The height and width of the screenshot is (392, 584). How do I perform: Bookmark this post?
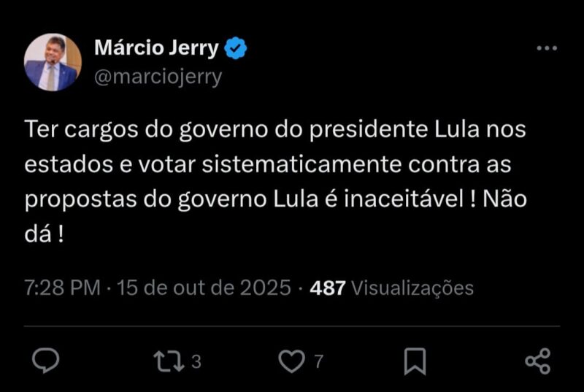(x=415, y=361)
